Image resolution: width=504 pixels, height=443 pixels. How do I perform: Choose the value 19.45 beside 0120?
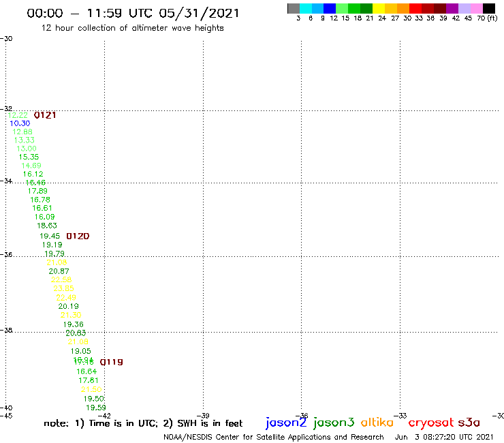pos(50,236)
